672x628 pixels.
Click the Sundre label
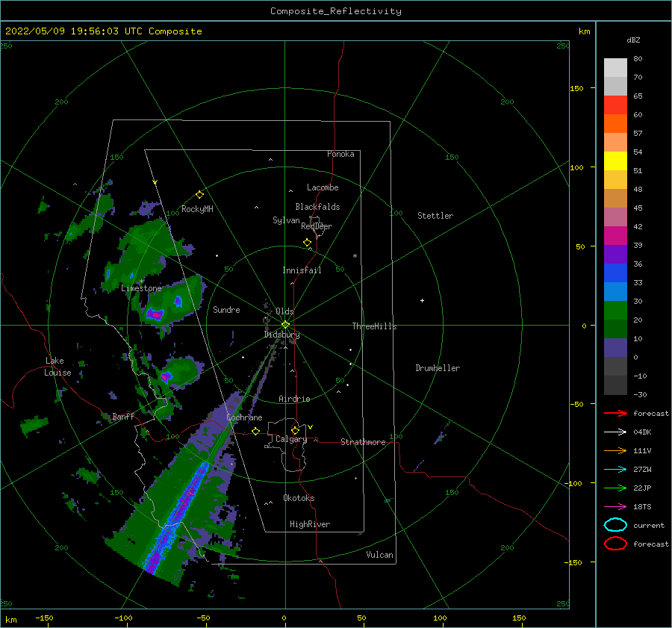(x=226, y=309)
